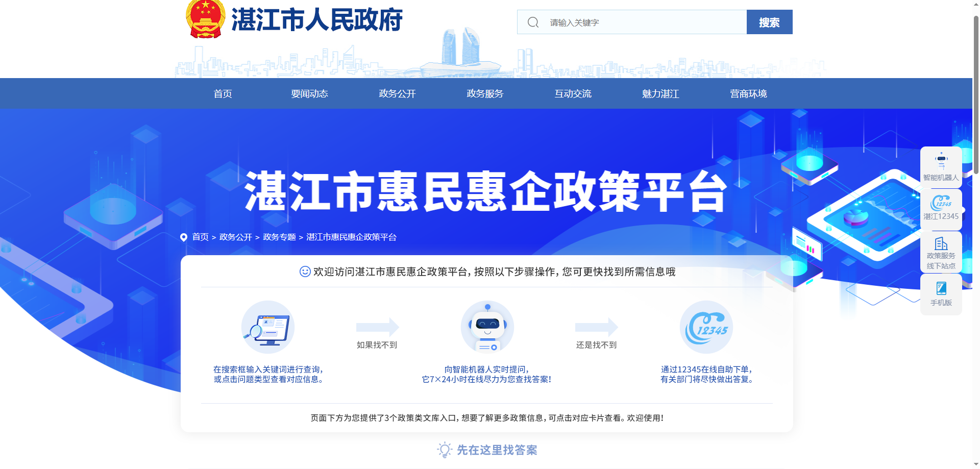Click the 12345 circular icon in steps
The image size is (980, 469).
click(706, 327)
